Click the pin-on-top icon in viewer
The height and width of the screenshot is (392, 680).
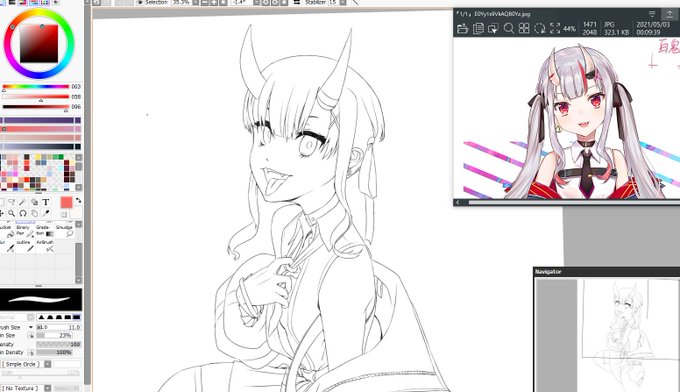tap(670, 14)
